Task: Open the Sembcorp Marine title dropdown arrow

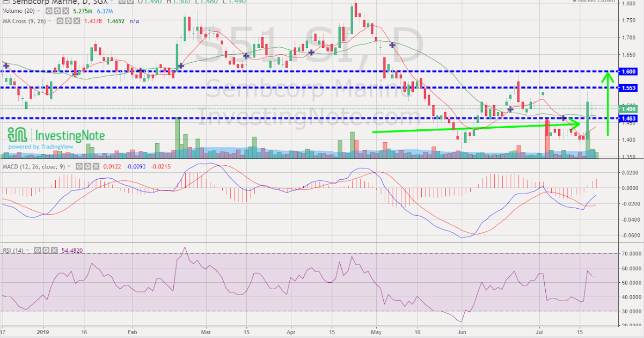Action: pos(112,2)
